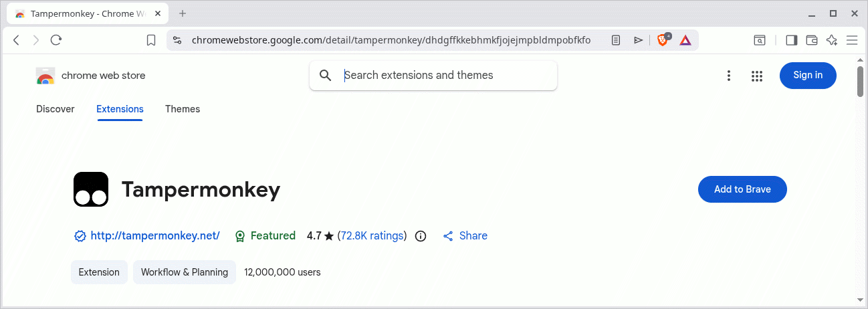
Task: Click the verified badge icon next to URL
Action: click(x=80, y=236)
